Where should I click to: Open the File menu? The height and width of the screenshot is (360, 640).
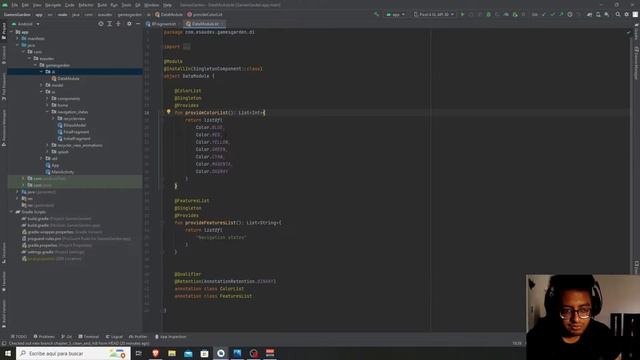(15, 5)
